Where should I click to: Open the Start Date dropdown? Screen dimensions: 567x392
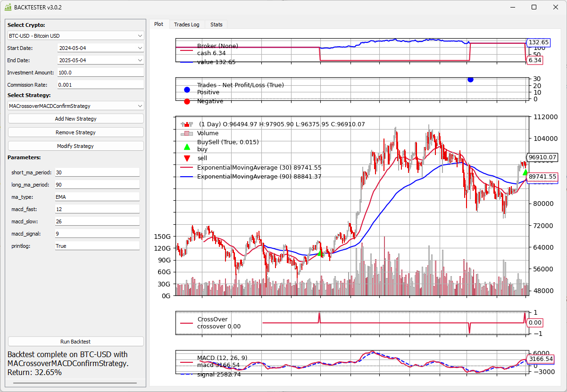click(100, 48)
